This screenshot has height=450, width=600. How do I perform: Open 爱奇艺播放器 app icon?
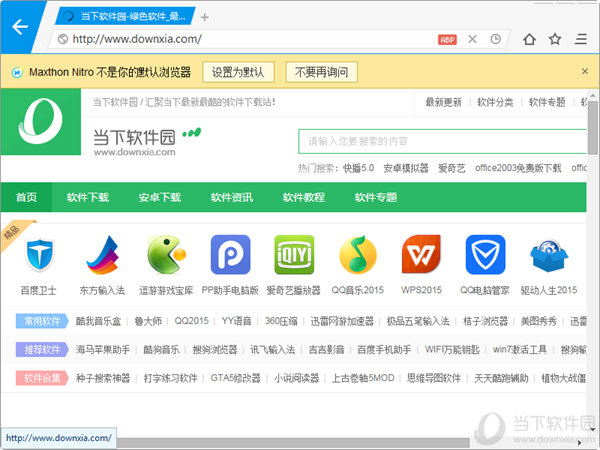click(294, 255)
